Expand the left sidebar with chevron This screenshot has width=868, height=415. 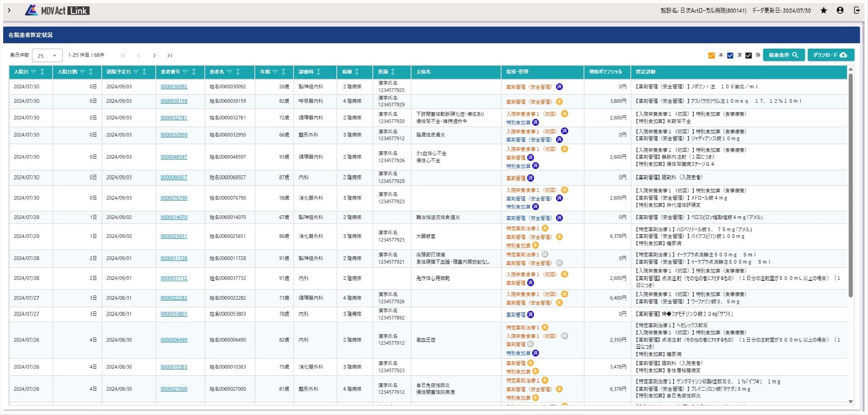(9, 10)
